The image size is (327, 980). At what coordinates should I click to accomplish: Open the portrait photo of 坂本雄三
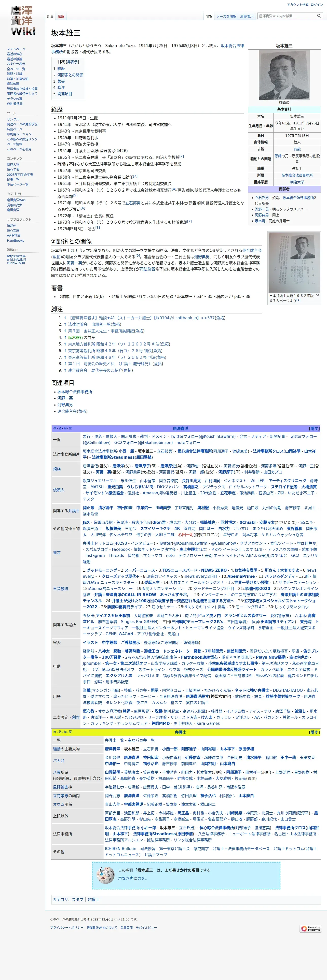[x=284, y=75]
